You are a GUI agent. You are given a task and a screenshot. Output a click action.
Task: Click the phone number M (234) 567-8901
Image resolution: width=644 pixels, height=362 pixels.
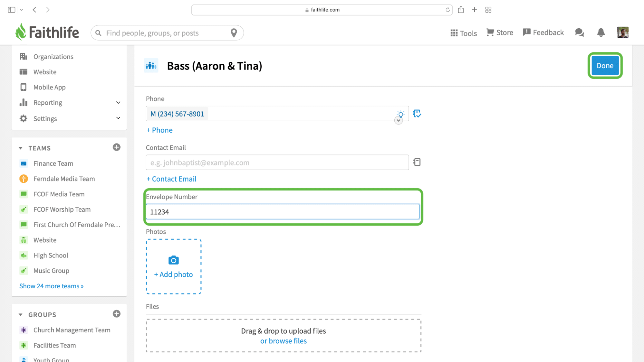[177, 114]
